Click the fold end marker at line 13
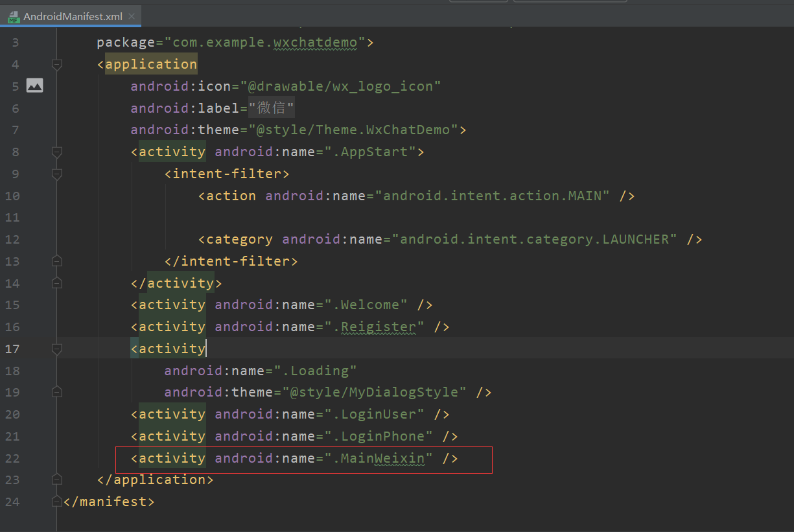Image resolution: width=794 pixels, height=532 pixels. pyautogui.click(x=56, y=261)
